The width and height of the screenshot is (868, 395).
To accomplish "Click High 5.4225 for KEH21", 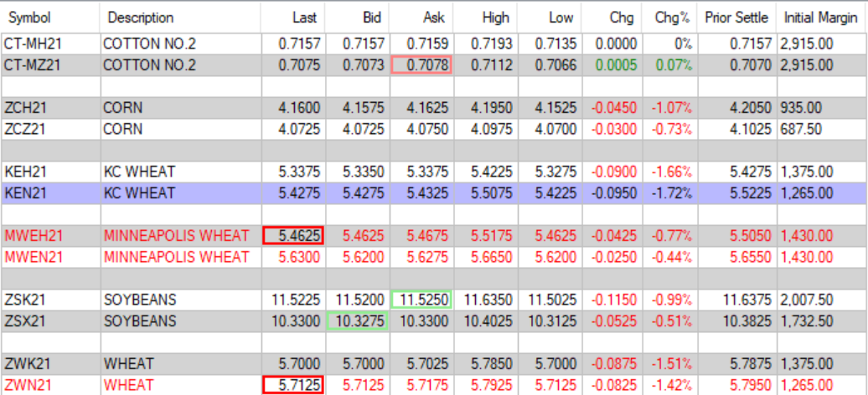I will tap(485, 172).
